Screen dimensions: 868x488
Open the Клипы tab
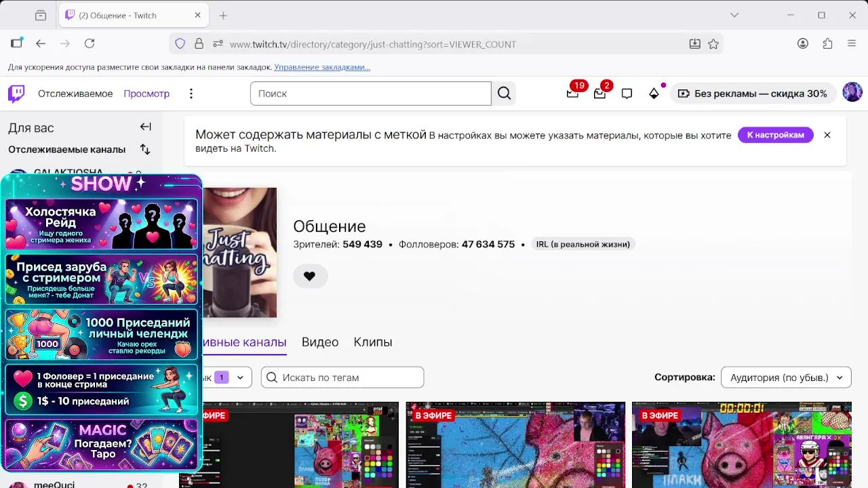[373, 342]
